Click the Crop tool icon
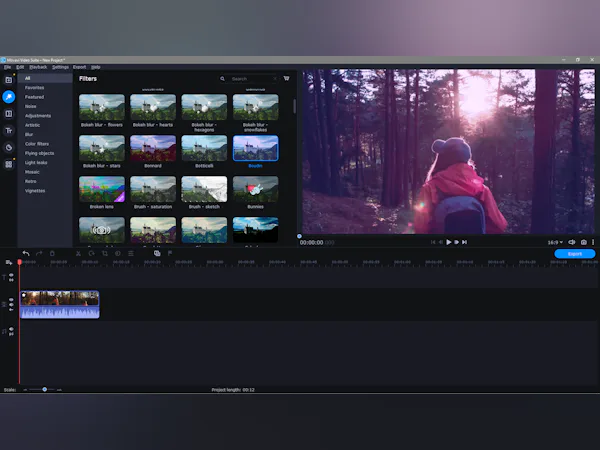The width and height of the screenshot is (600, 450). tap(104, 253)
